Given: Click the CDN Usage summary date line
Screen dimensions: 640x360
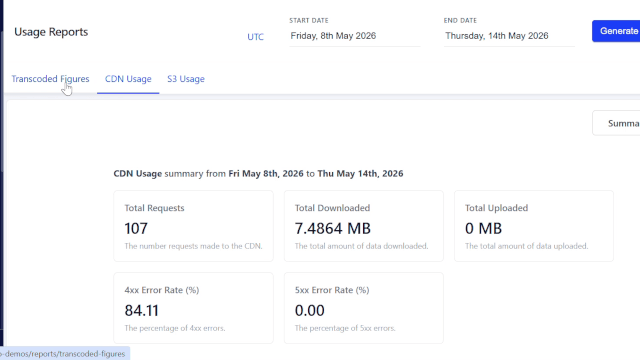Looking at the screenshot, I should click(258, 173).
